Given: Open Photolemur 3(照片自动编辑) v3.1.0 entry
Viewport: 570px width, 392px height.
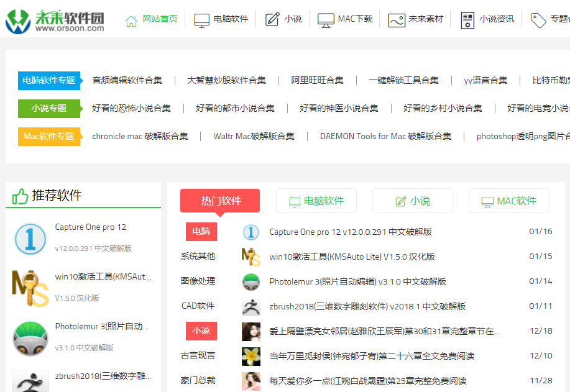Looking at the screenshot, I should coord(358,282).
